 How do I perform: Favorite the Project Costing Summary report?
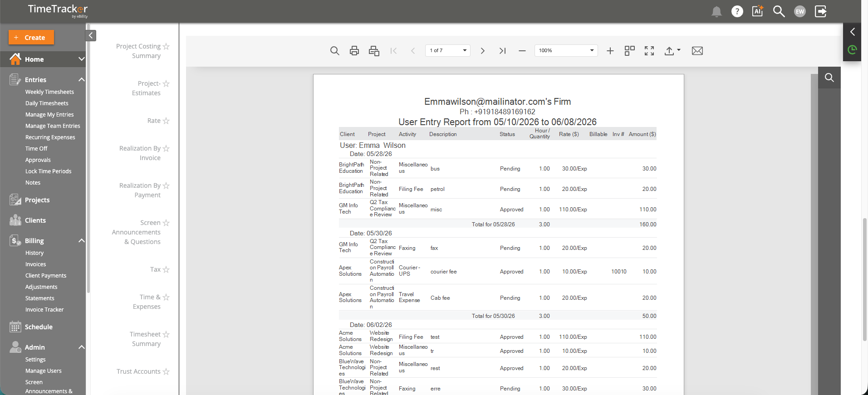[x=166, y=46]
